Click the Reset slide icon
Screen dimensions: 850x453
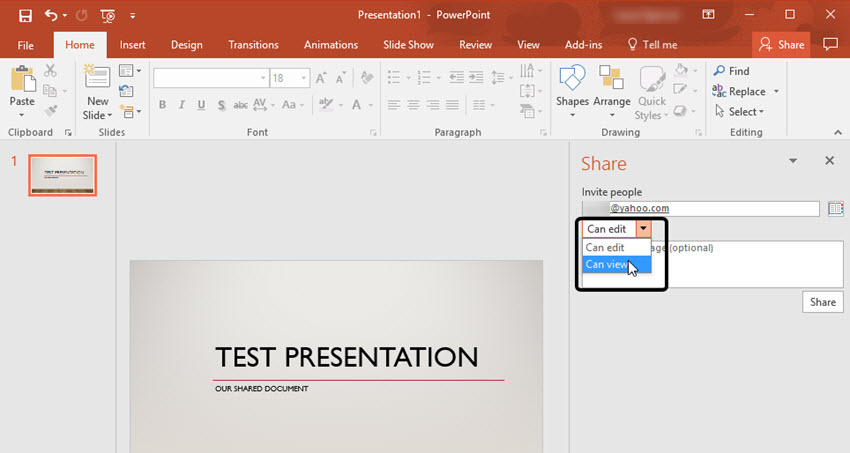(x=126, y=91)
